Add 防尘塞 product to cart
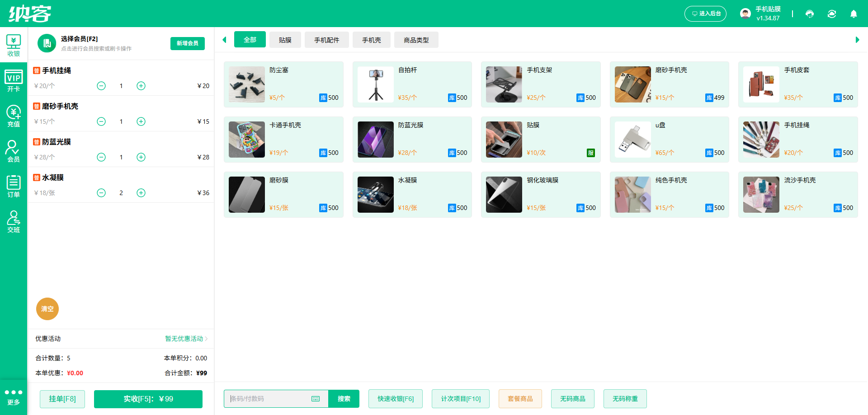This screenshot has height=415, width=868. pos(283,84)
